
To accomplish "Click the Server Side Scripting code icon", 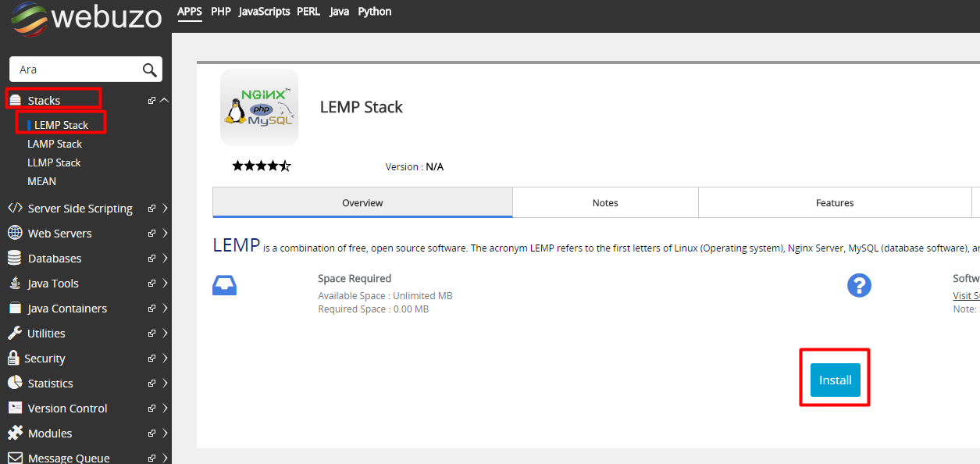I will [x=15, y=209].
